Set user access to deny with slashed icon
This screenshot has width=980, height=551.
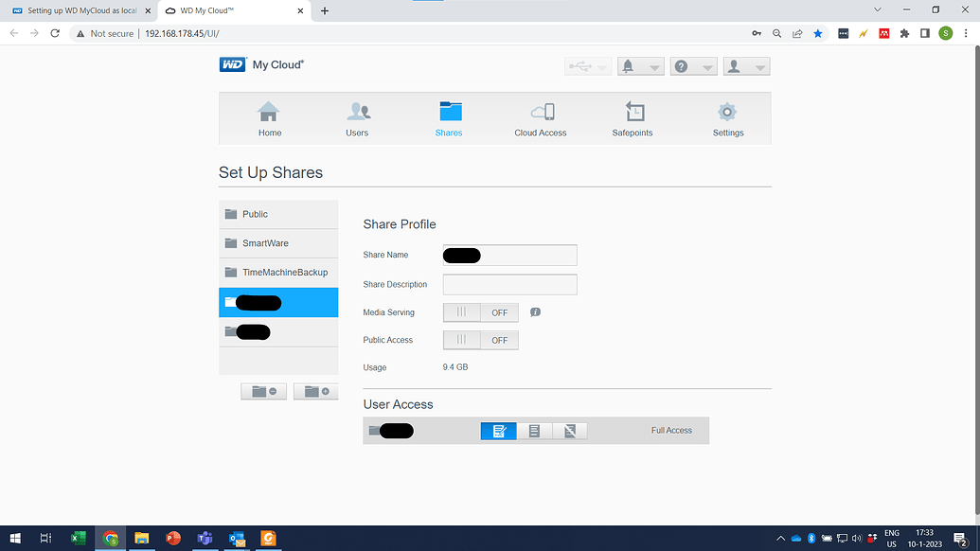click(x=569, y=430)
